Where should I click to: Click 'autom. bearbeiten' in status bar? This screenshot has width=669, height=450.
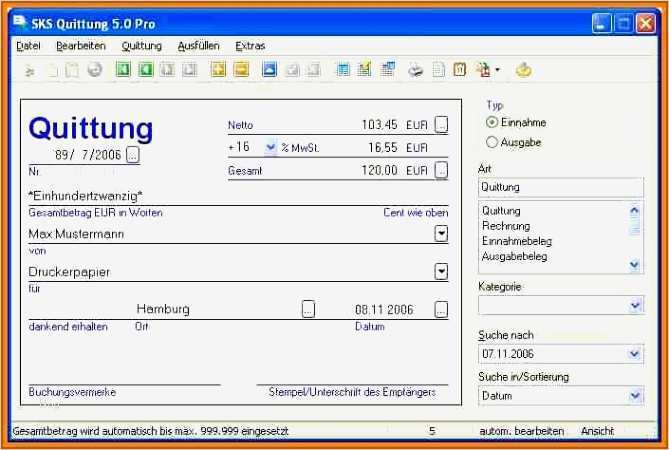[521, 431]
